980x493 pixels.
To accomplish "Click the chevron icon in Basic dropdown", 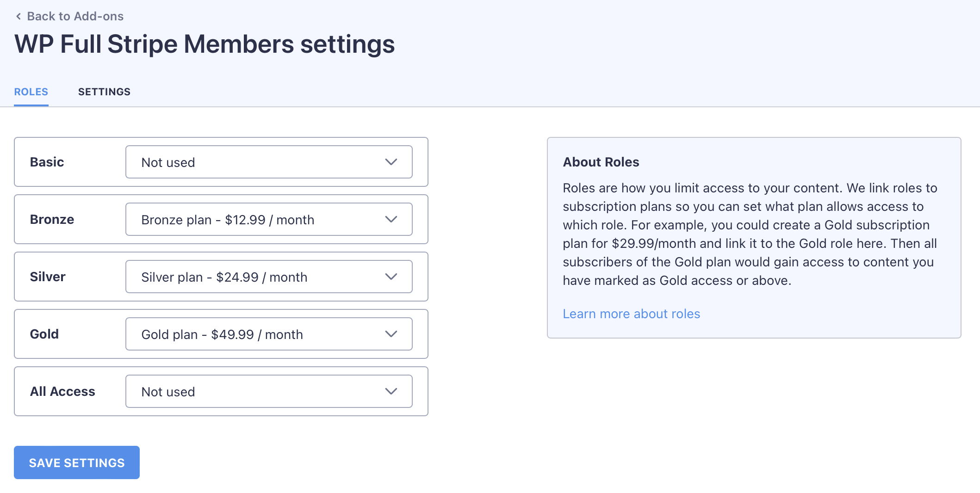I will (x=391, y=162).
